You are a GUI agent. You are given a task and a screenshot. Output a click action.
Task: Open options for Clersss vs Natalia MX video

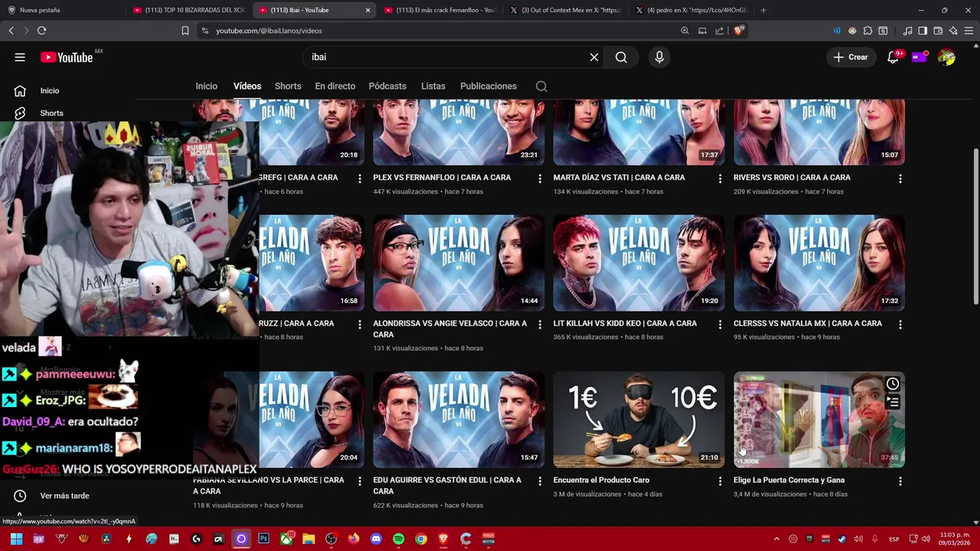click(x=900, y=324)
